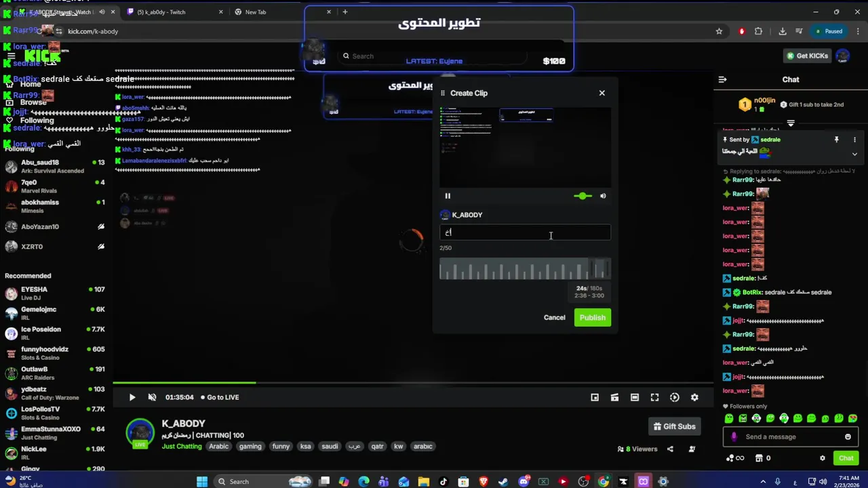
Task: Open a new browser tab
Action: pos(344,12)
